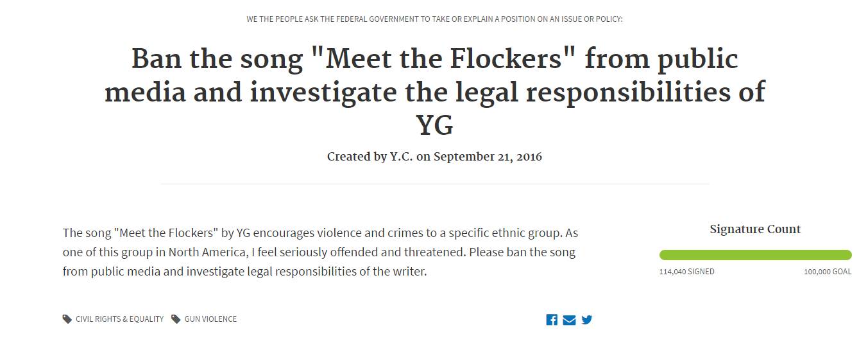Click the green signature progress bar
This screenshot has width=868, height=343.
point(755,255)
